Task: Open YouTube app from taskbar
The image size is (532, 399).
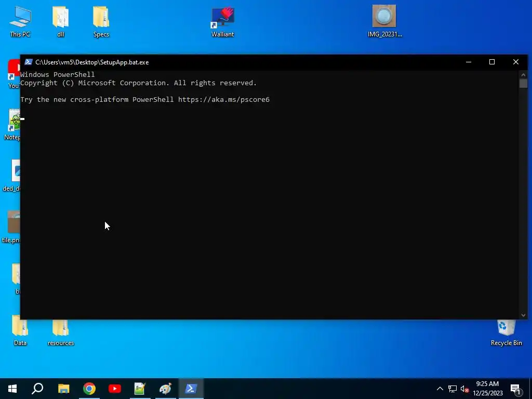Action: click(x=115, y=389)
